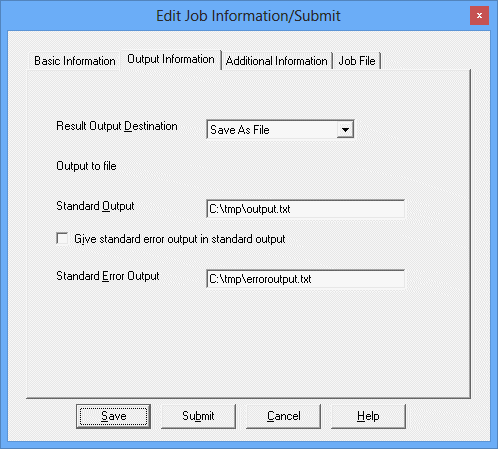Select the Output Information tab
Viewport: 498px width, 449px height.
coord(171,59)
